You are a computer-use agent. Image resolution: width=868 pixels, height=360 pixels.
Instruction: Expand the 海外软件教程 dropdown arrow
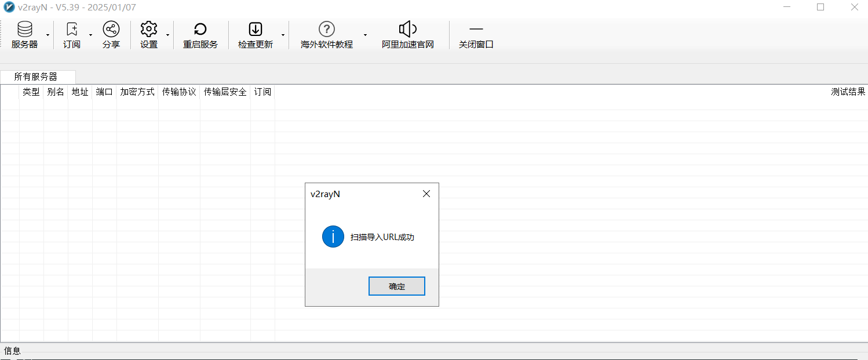pos(365,35)
